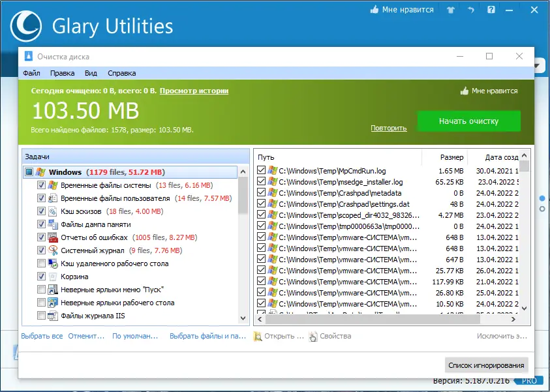This screenshot has height=392, width=550.
Task: Click the Disk Cleanup window icon
Action: [29, 57]
